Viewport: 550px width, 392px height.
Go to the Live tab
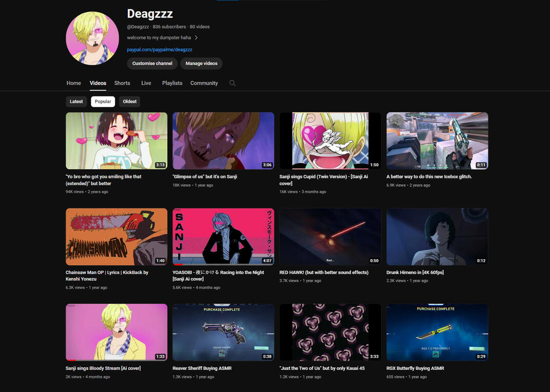[146, 83]
